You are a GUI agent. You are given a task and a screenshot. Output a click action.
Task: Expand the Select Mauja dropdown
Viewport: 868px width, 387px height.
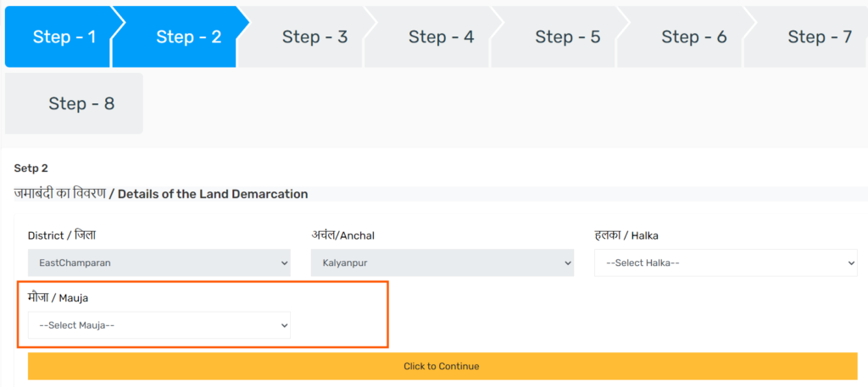click(x=159, y=325)
